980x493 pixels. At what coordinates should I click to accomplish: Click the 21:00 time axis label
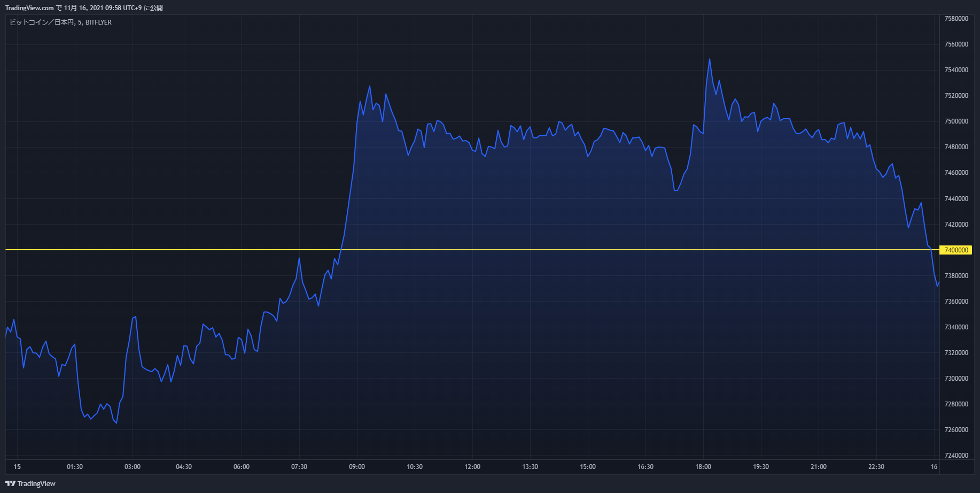(x=819, y=467)
